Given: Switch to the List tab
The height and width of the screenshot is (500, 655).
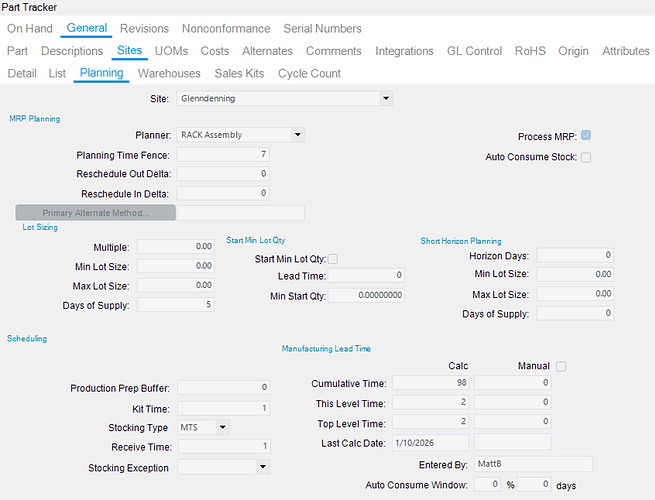Looking at the screenshot, I should pos(57,74).
